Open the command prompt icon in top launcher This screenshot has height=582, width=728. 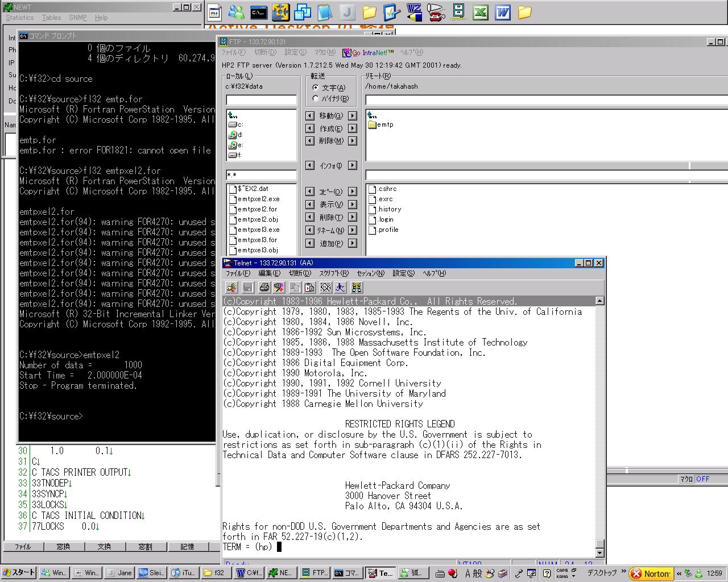coord(259,12)
